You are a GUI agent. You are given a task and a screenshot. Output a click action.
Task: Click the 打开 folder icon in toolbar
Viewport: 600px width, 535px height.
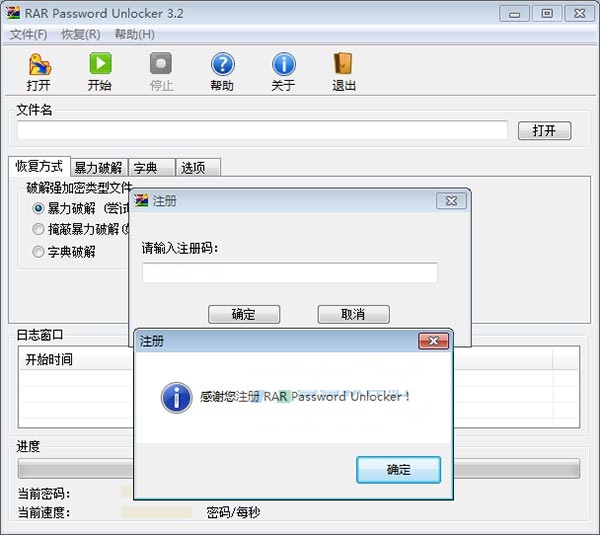40,64
